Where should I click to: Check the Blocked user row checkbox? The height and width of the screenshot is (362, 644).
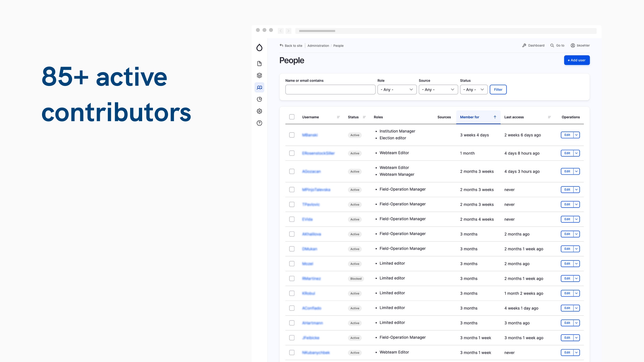click(292, 279)
